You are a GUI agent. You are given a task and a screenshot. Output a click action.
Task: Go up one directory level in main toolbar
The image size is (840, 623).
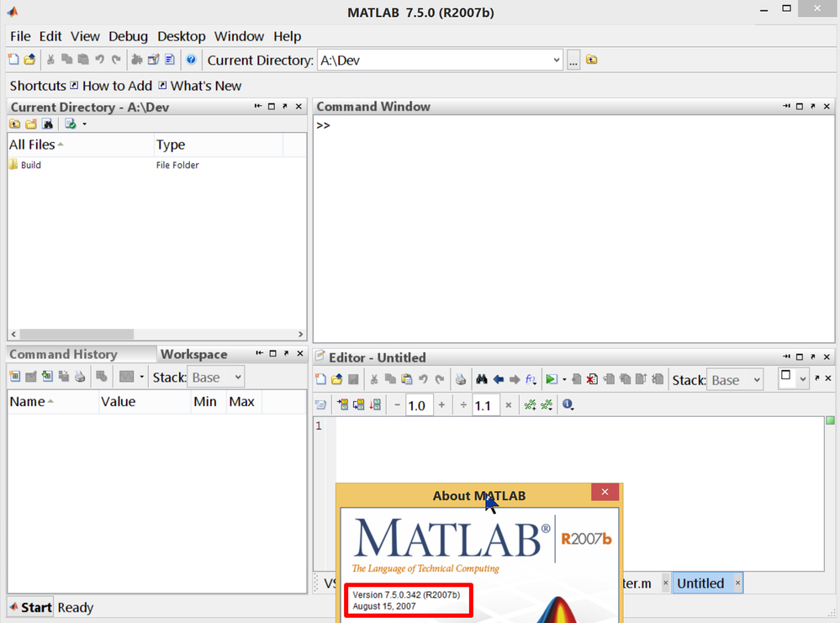tap(591, 60)
